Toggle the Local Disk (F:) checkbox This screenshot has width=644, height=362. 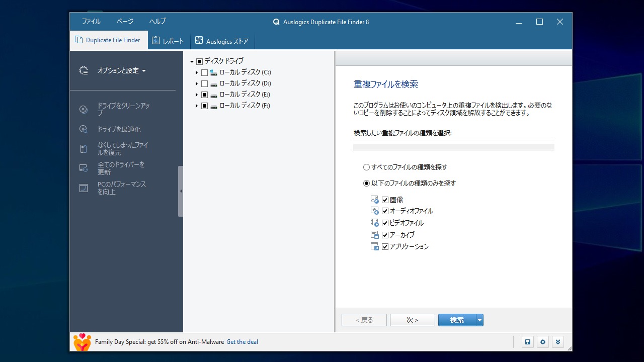(x=204, y=106)
